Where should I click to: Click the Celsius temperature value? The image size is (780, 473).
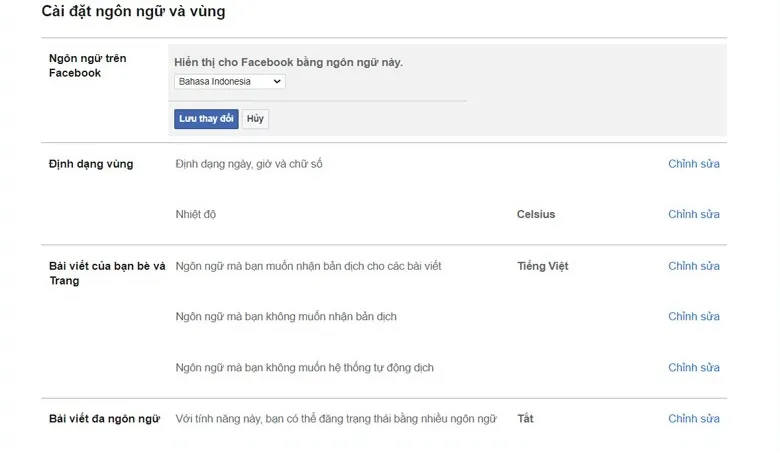(536, 214)
